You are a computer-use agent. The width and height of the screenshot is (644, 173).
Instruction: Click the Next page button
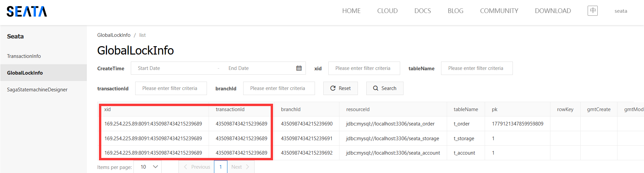pyautogui.click(x=241, y=167)
